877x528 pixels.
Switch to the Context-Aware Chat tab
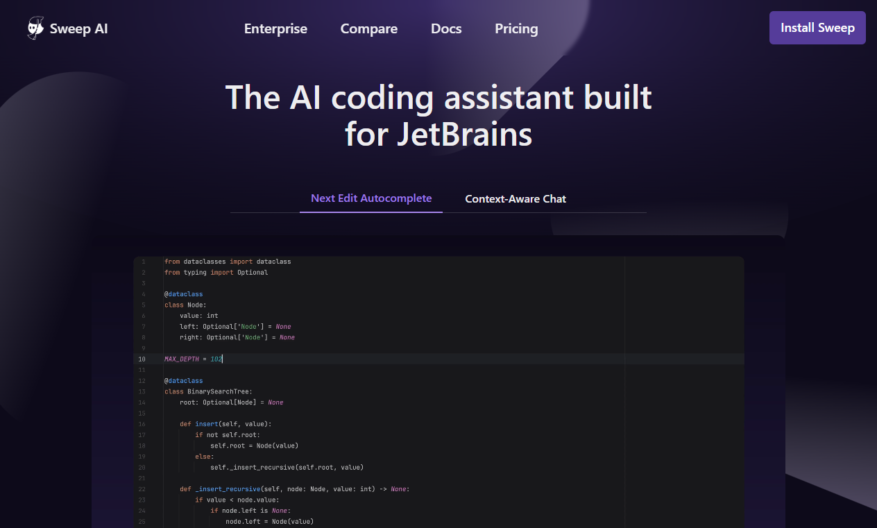point(515,199)
